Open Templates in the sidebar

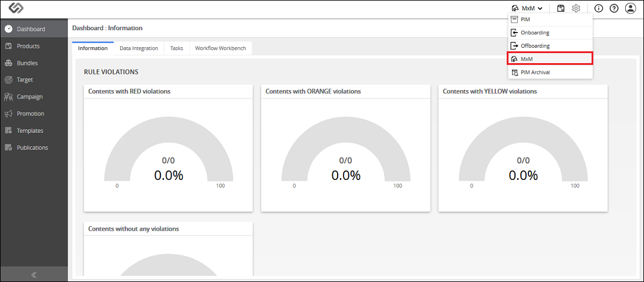(x=34, y=131)
